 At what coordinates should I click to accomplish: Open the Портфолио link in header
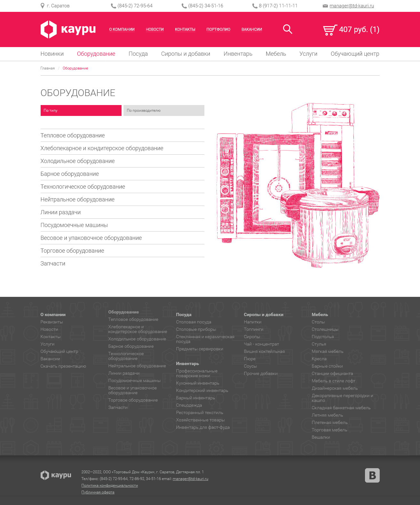pyautogui.click(x=218, y=29)
